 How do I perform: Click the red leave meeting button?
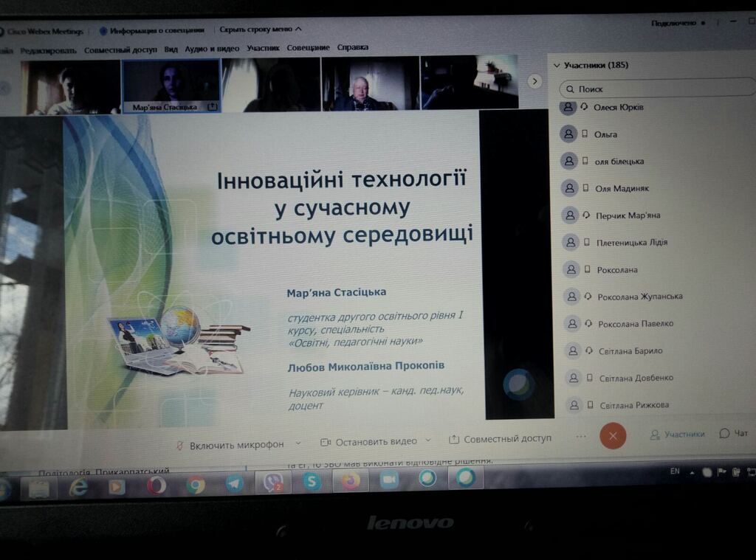[613, 435]
